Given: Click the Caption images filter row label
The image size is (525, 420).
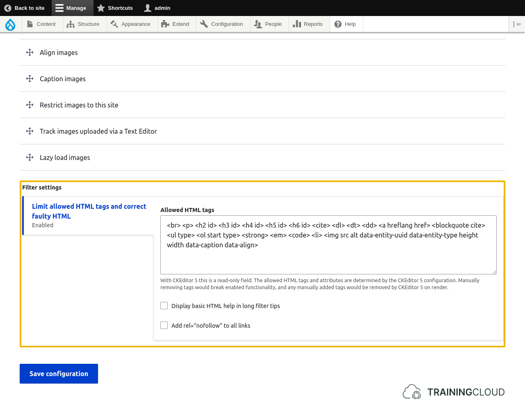Looking at the screenshot, I should (63, 79).
